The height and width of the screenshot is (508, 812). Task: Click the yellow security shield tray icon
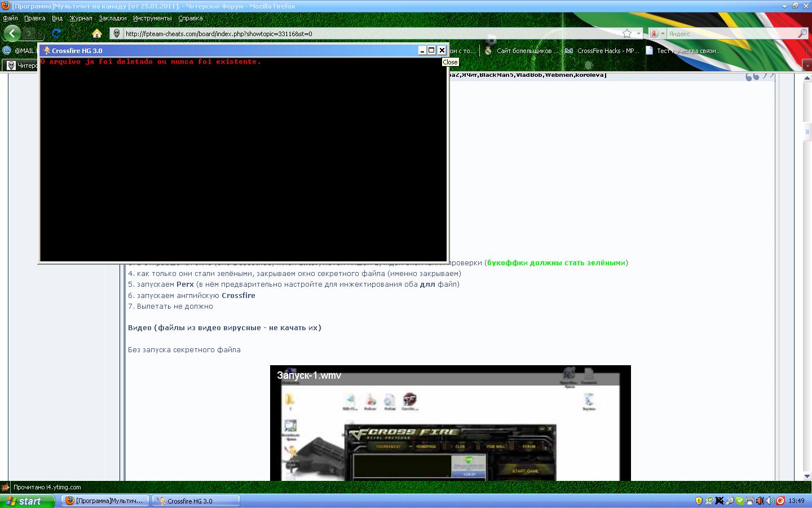[x=699, y=501]
